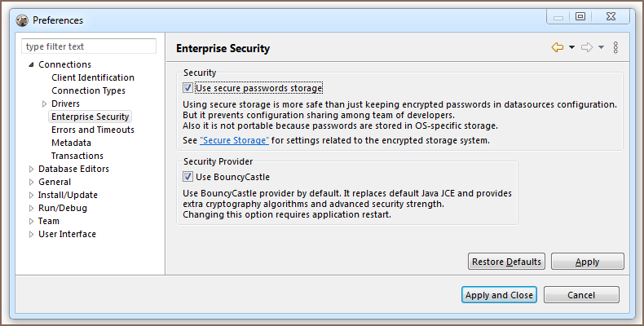Viewport: 644px width, 326px height.
Task: Click the back navigation arrow icon
Action: 558,48
